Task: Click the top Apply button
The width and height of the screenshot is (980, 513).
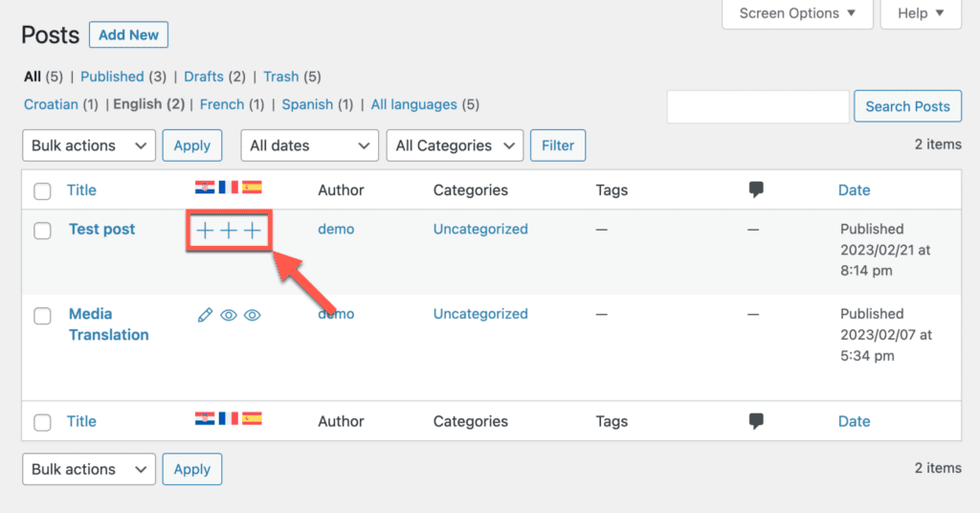Action: (192, 145)
